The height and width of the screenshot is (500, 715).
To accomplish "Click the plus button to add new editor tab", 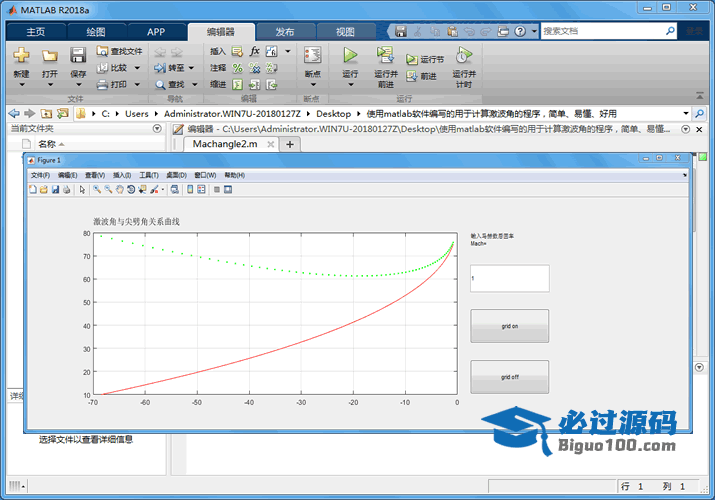I will 290,144.
